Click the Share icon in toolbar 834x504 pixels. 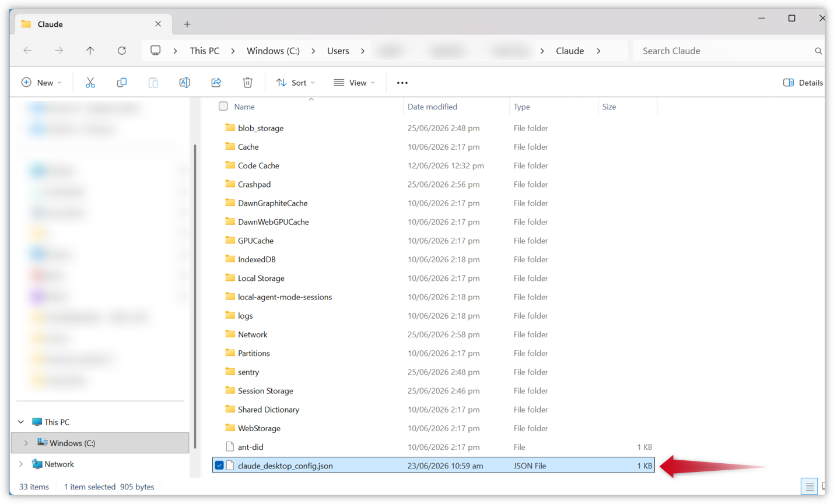[216, 83]
